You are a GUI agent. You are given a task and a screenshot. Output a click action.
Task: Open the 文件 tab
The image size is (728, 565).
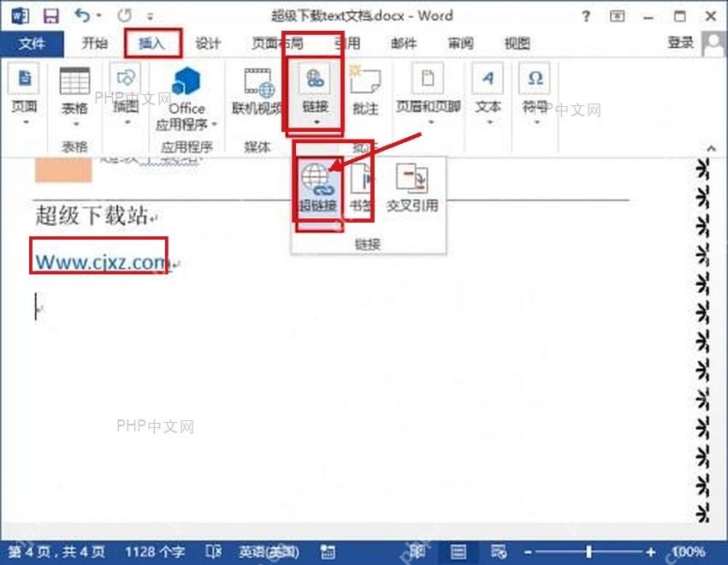[32, 44]
